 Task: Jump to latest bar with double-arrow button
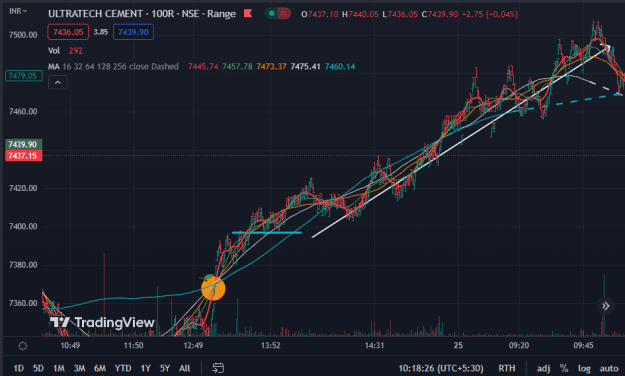coord(605,306)
